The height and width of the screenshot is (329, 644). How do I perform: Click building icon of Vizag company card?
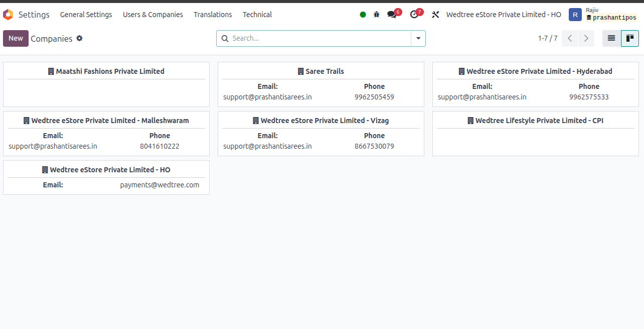click(x=256, y=121)
